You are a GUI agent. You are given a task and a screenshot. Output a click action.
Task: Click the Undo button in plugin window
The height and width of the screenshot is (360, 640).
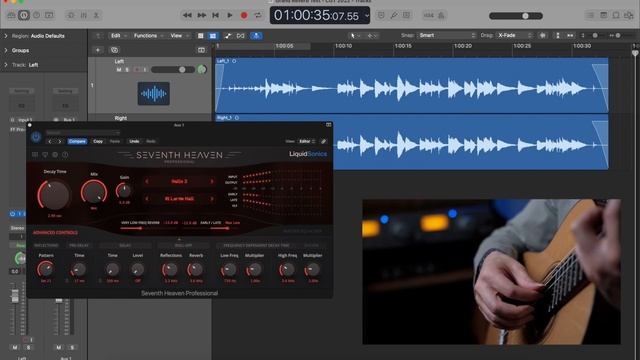click(134, 142)
